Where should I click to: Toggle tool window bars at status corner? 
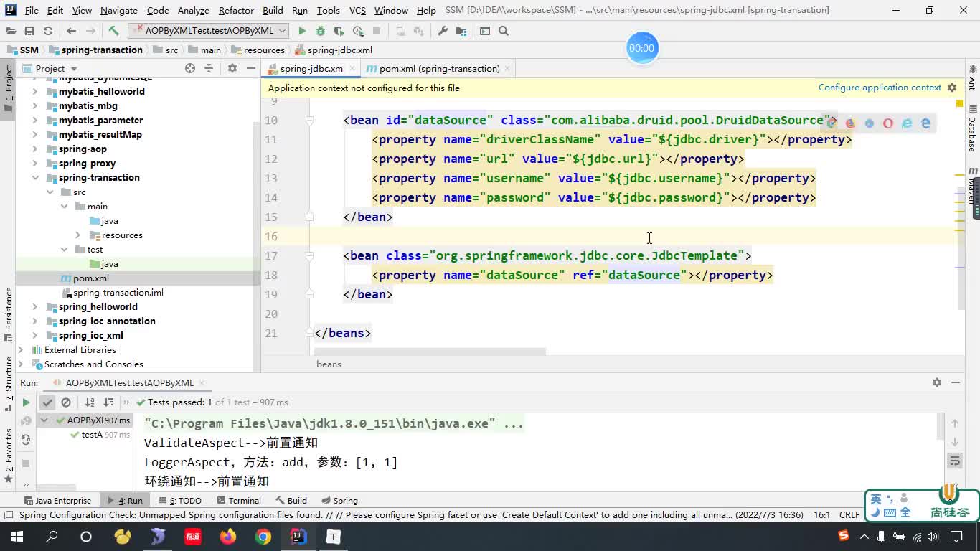[9, 515]
